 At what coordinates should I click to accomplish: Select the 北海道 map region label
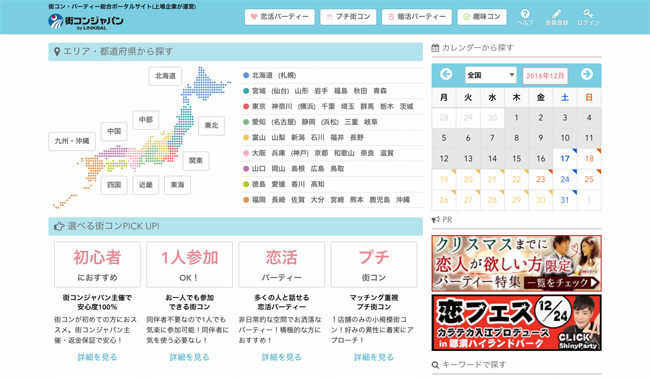tap(165, 76)
